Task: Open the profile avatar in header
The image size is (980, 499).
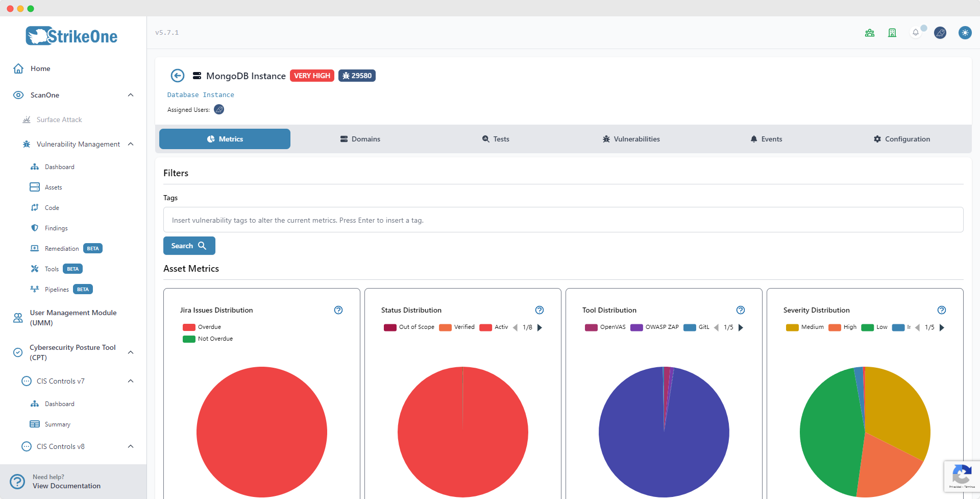Action: click(940, 33)
